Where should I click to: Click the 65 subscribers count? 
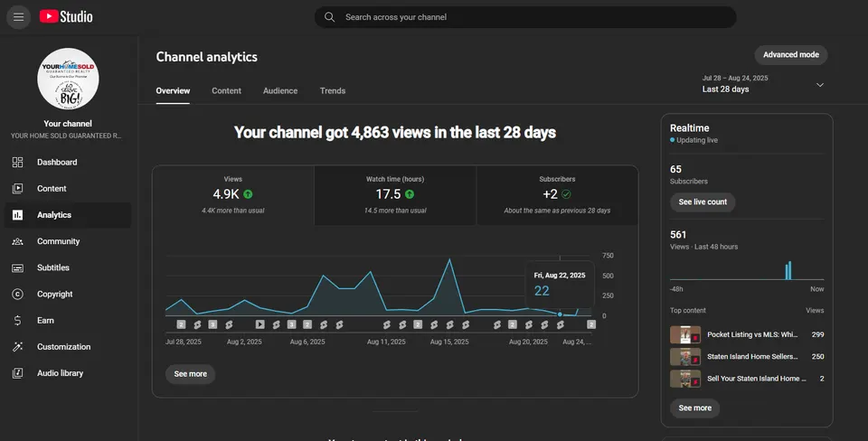tap(676, 169)
